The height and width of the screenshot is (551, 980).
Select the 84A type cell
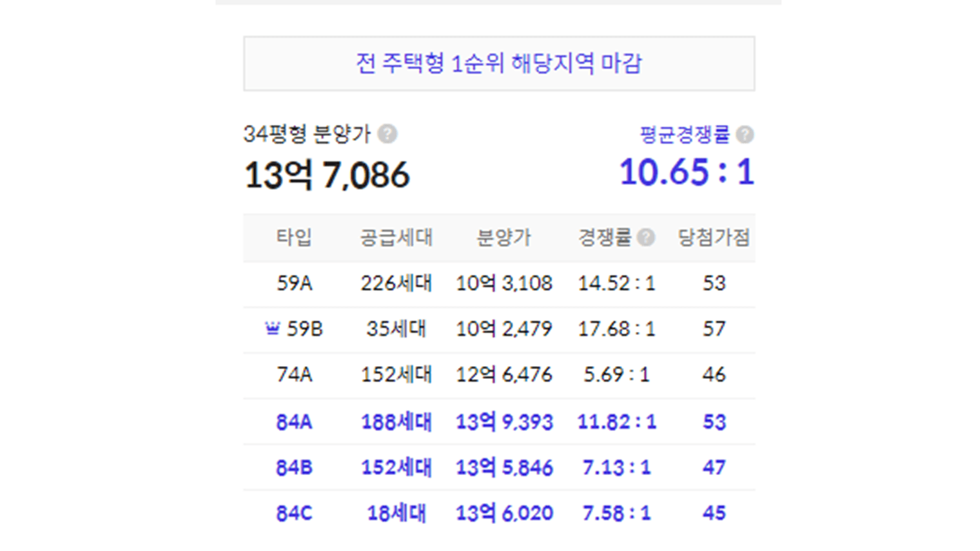(x=294, y=421)
